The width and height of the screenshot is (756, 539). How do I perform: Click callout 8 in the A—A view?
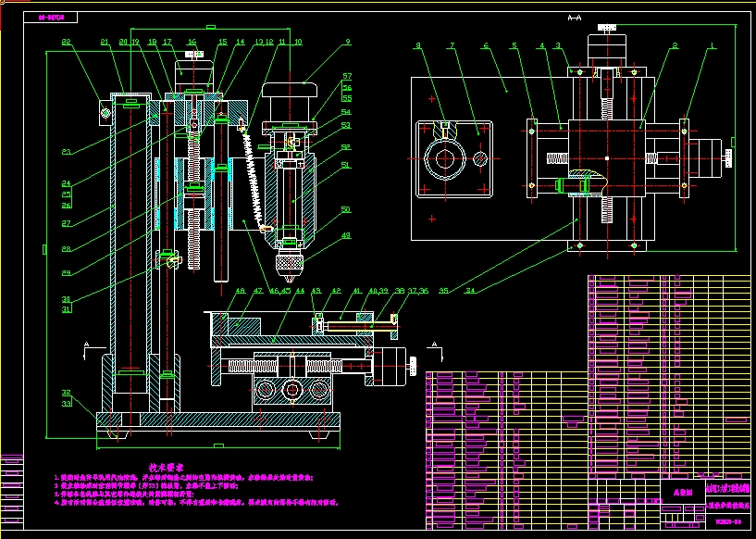[x=418, y=45]
